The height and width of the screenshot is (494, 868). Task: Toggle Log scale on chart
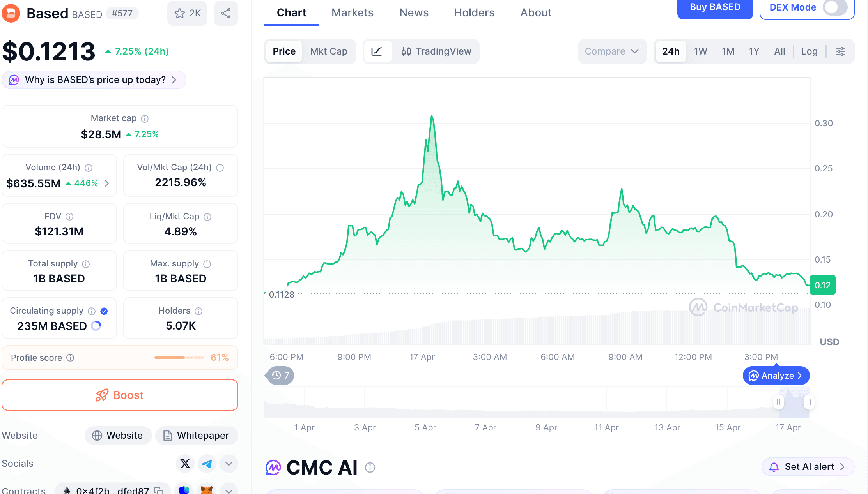pyautogui.click(x=810, y=51)
